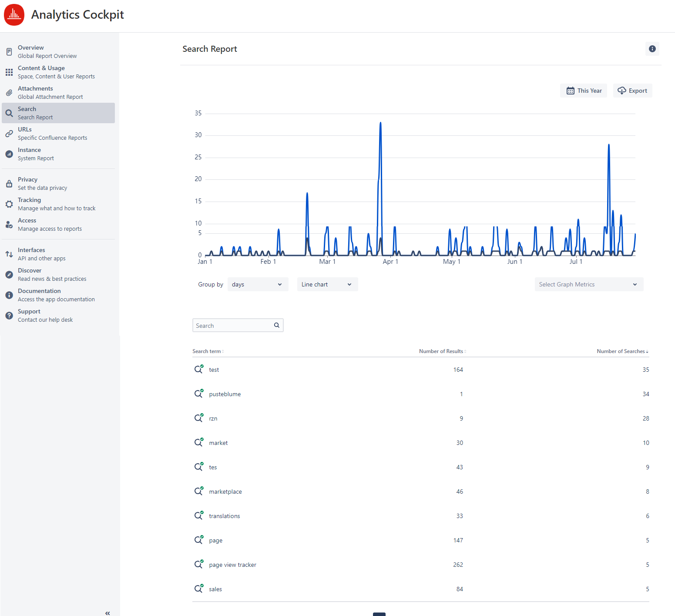Click the search icon next to 'pusteblume'
Image resolution: width=675 pixels, height=616 pixels.
198,394
